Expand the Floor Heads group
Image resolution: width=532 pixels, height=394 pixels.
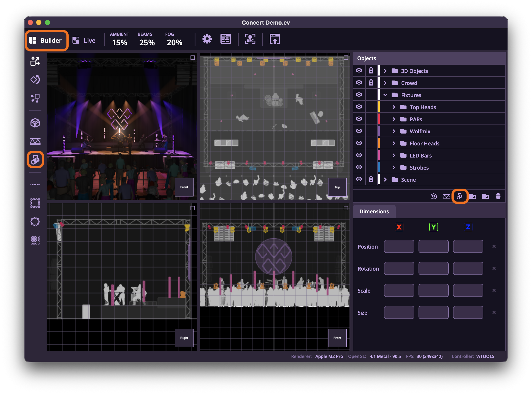pos(394,143)
